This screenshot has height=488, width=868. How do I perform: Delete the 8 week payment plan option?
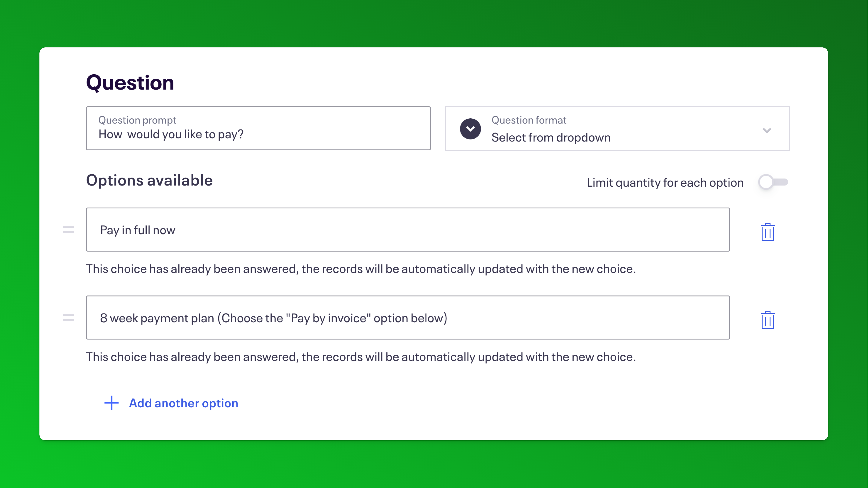coord(768,320)
